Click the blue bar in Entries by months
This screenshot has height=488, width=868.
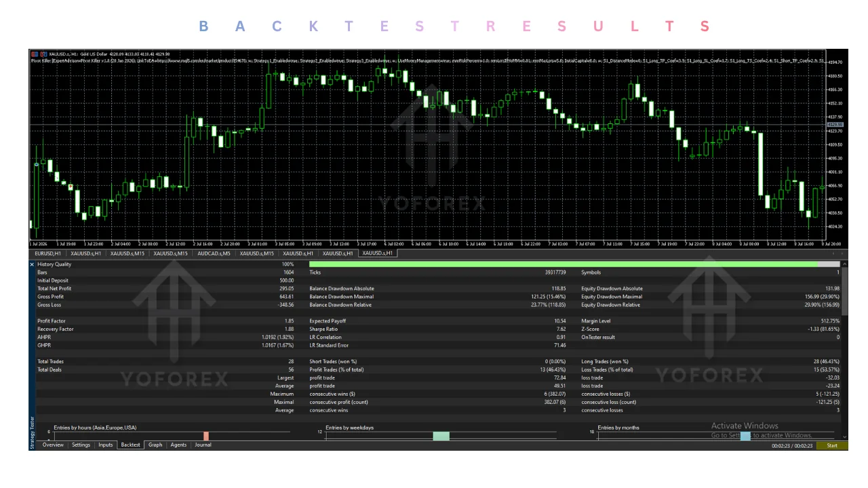[745, 436]
